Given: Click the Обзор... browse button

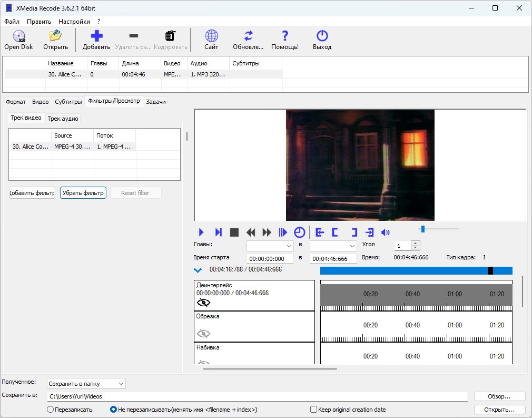Looking at the screenshot, I should coord(499,396).
